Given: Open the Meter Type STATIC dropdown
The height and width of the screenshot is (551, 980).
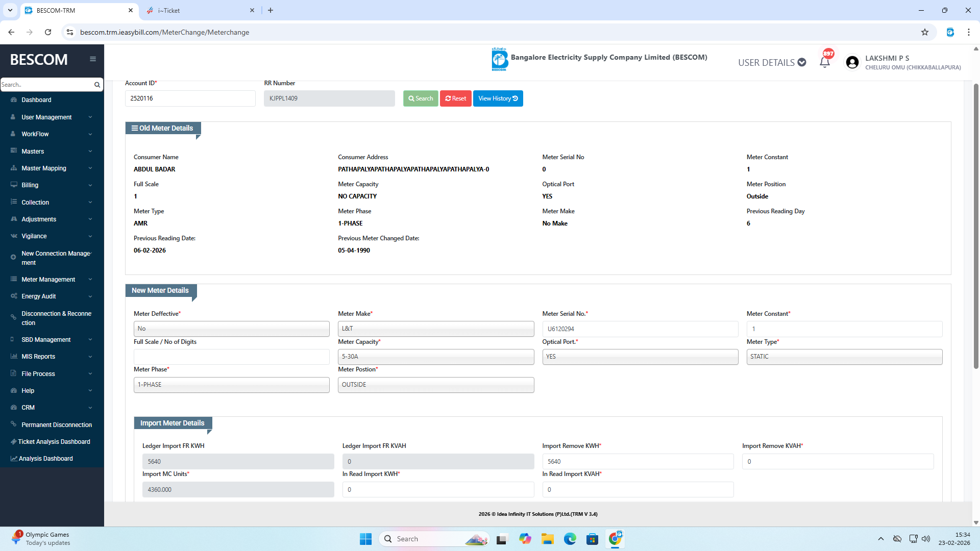Looking at the screenshot, I should coord(844,357).
